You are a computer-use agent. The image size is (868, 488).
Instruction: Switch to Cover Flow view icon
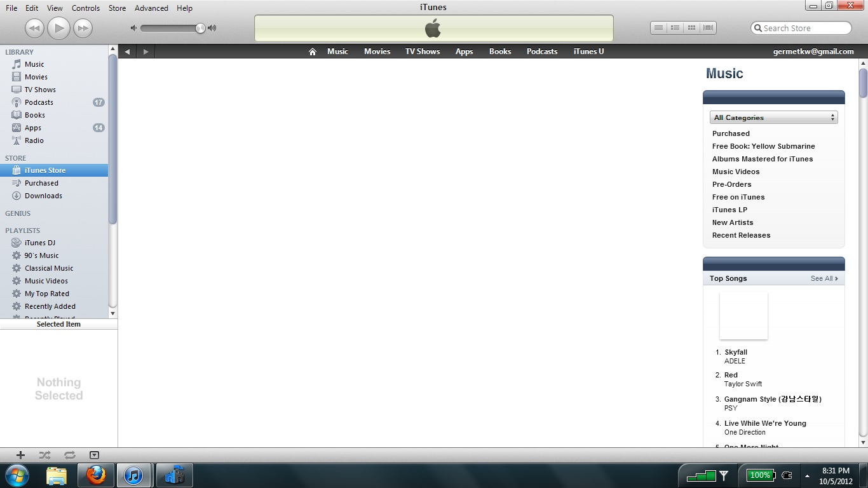coord(708,28)
